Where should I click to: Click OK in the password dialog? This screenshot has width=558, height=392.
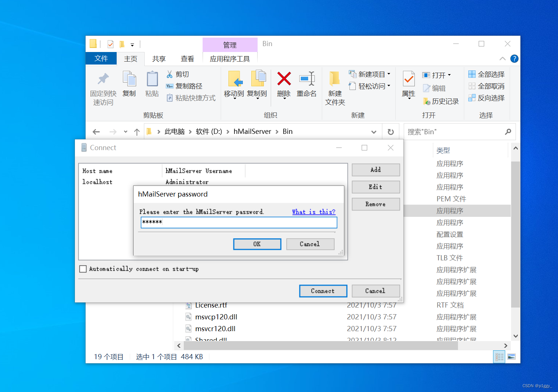257,244
